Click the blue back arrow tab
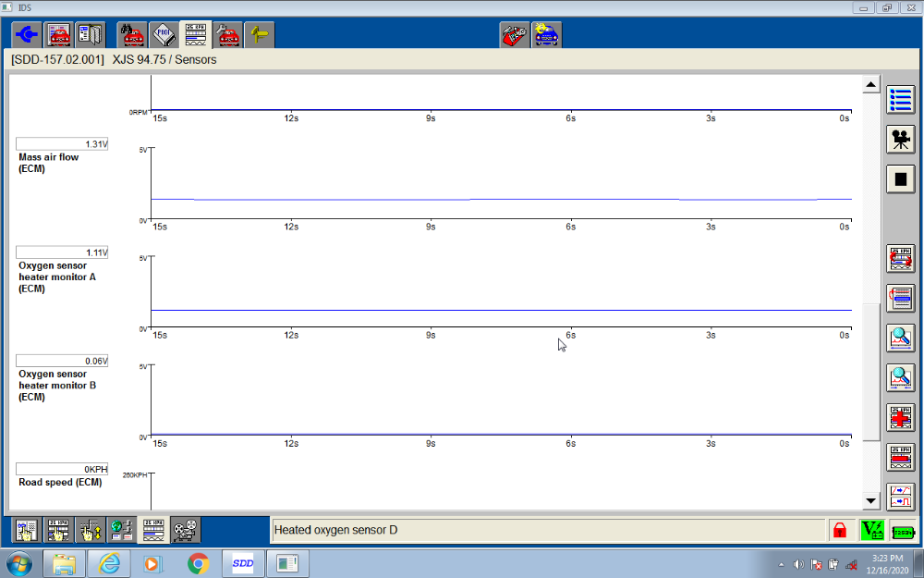924x578 pixels. 27,35
